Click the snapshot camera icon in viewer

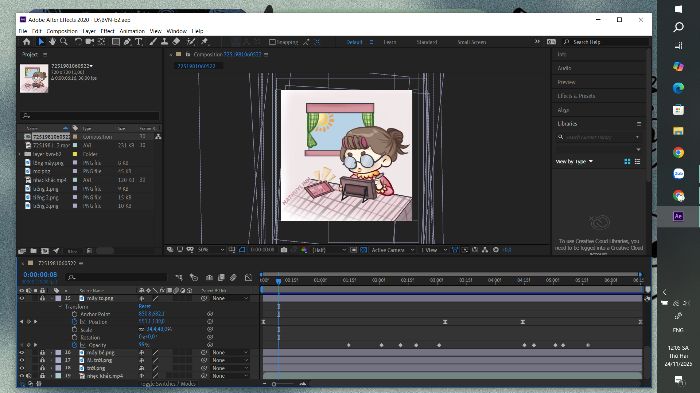284,250
